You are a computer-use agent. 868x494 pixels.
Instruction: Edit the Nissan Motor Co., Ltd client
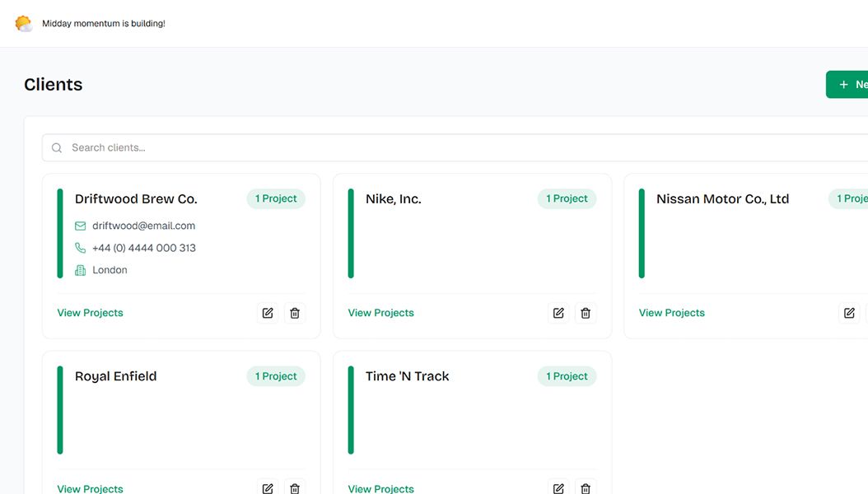pyautogui.click(x=849, y=313)
